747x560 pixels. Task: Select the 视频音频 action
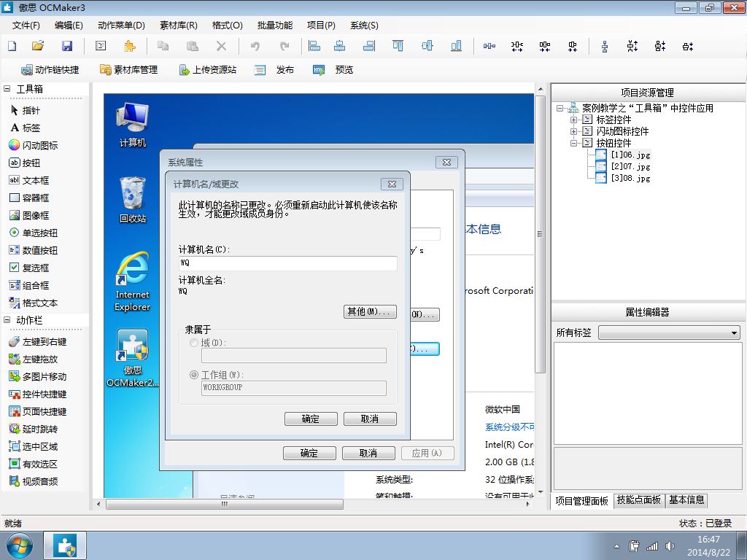click(34, 481)
